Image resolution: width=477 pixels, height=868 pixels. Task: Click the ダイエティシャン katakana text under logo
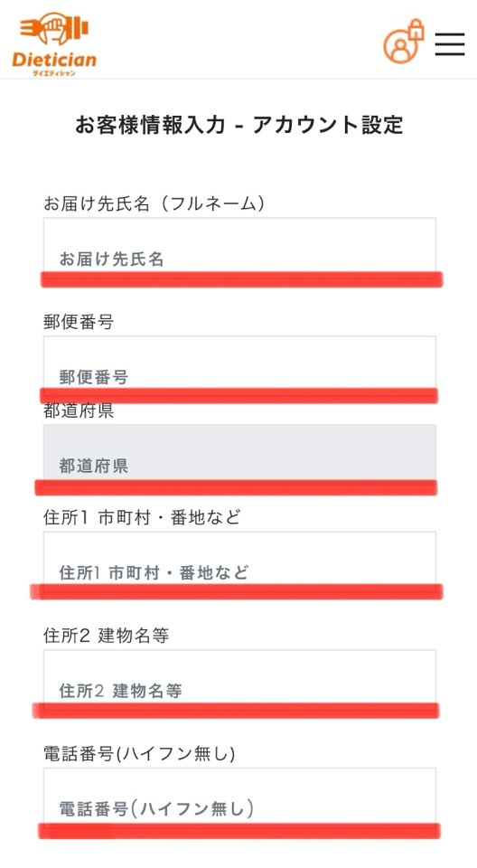[x=53, y=72]
